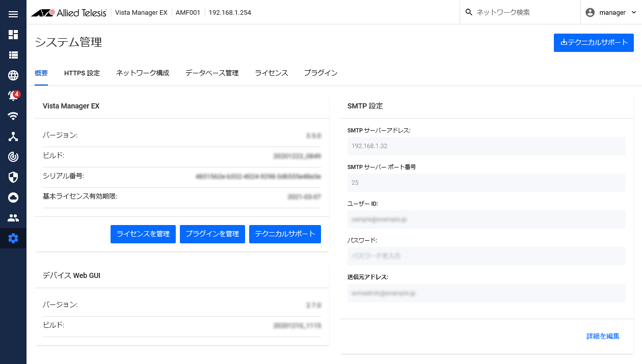Open the SD-WAN spiral icon in the sidebar
This screenshot has height=364, width=642.
click(13, 156)
